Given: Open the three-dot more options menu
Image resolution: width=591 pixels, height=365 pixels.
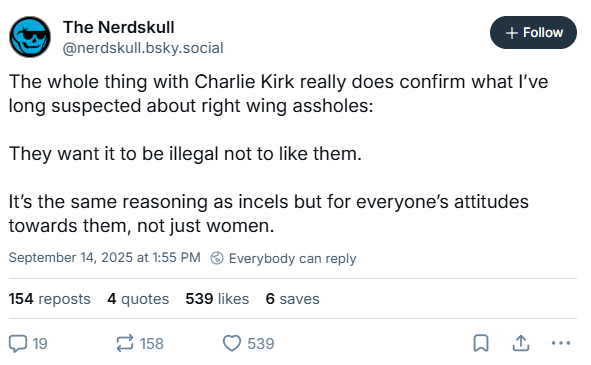Looking at the screenshot, I should (x=560, y=343).
